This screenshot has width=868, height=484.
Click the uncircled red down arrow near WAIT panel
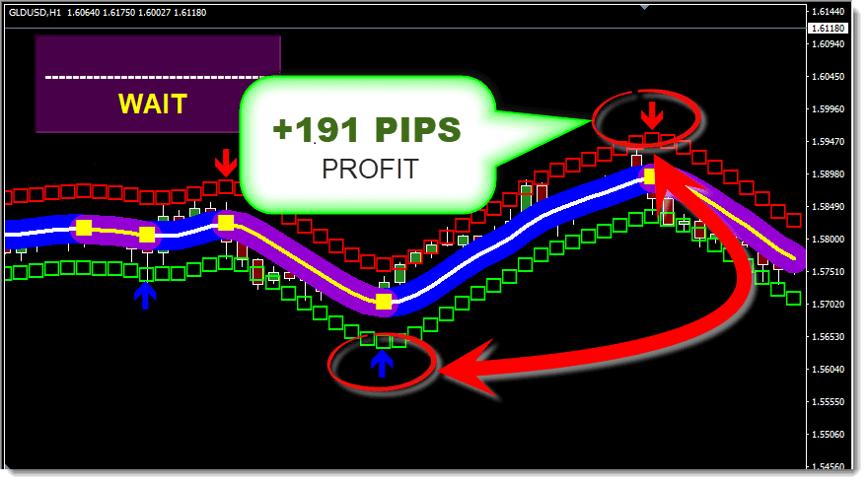tap(227, 163)
